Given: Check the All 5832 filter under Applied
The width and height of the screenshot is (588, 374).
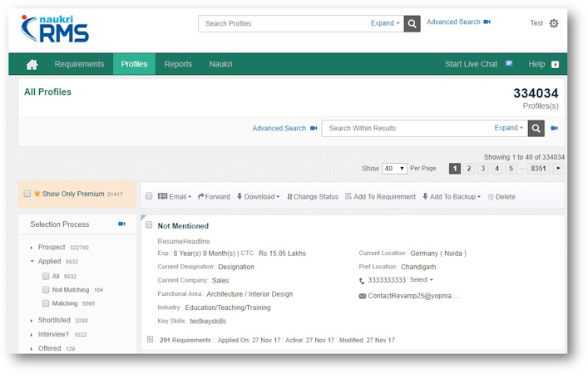Looking at the screenshot, I should [46, 276].
